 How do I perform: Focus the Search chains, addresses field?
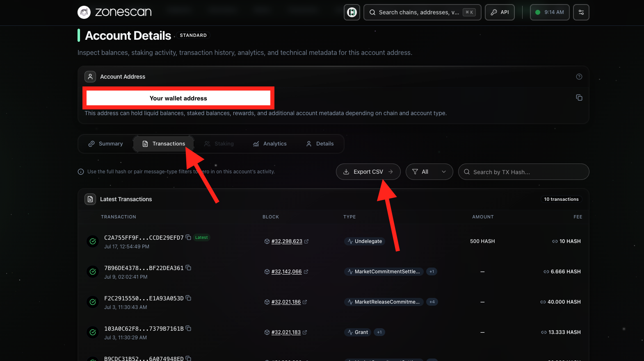[422, 12]
